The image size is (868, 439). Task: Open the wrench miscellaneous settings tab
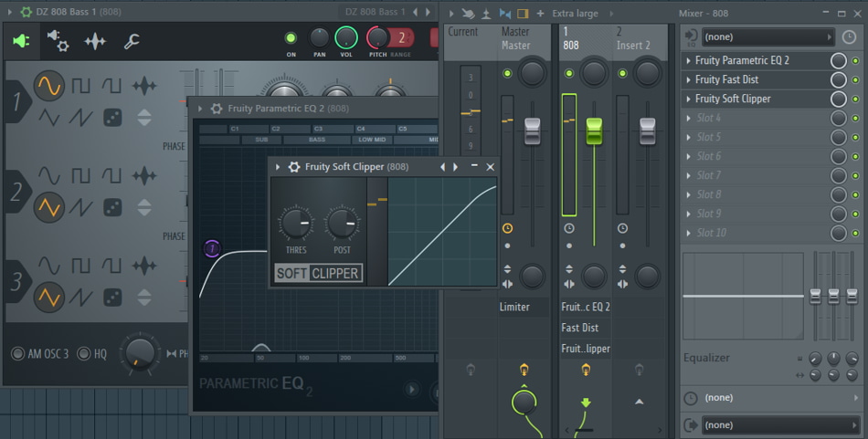coord(132,41)
